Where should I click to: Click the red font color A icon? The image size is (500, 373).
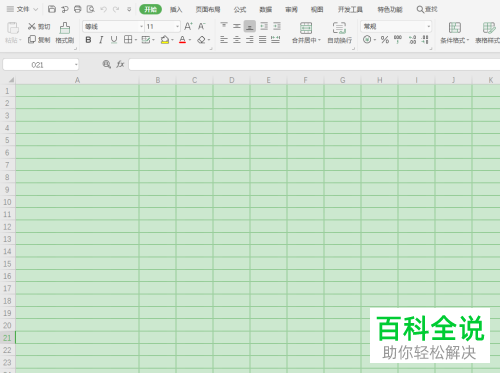point(182,40)
